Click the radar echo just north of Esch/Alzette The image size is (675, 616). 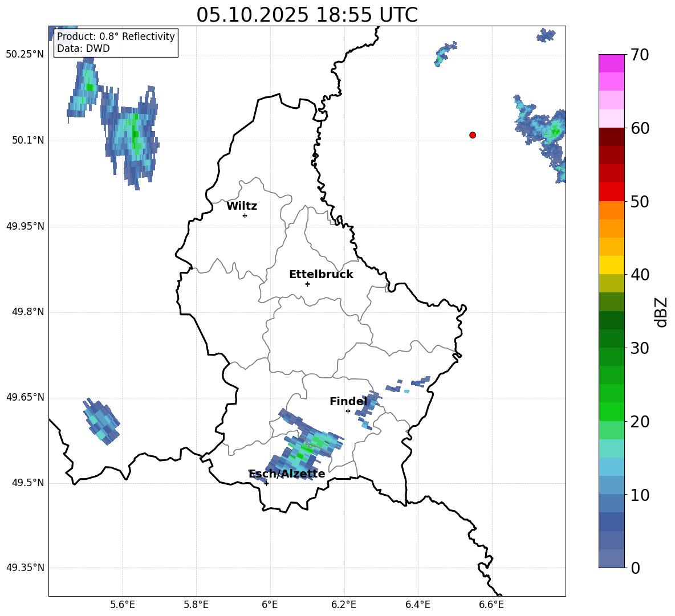303,445
